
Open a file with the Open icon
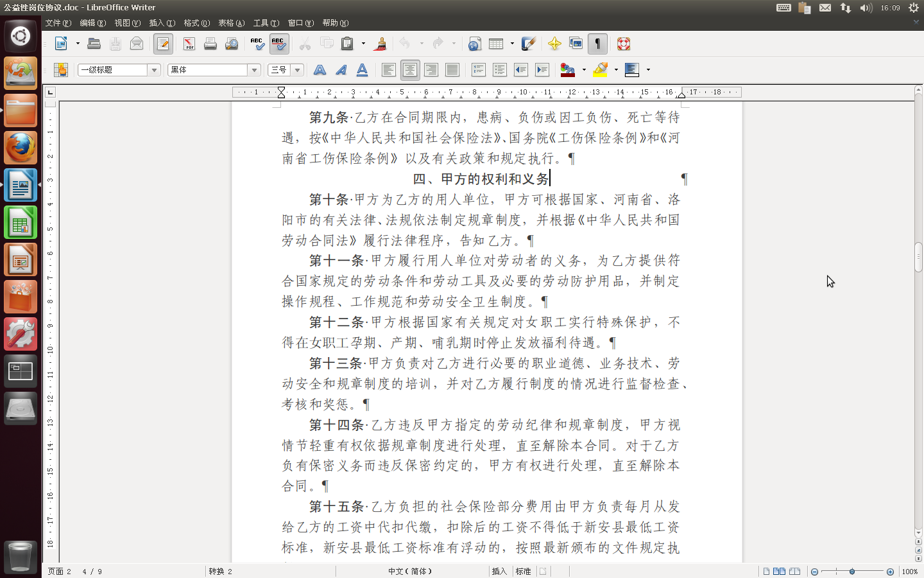coord(94,44)
